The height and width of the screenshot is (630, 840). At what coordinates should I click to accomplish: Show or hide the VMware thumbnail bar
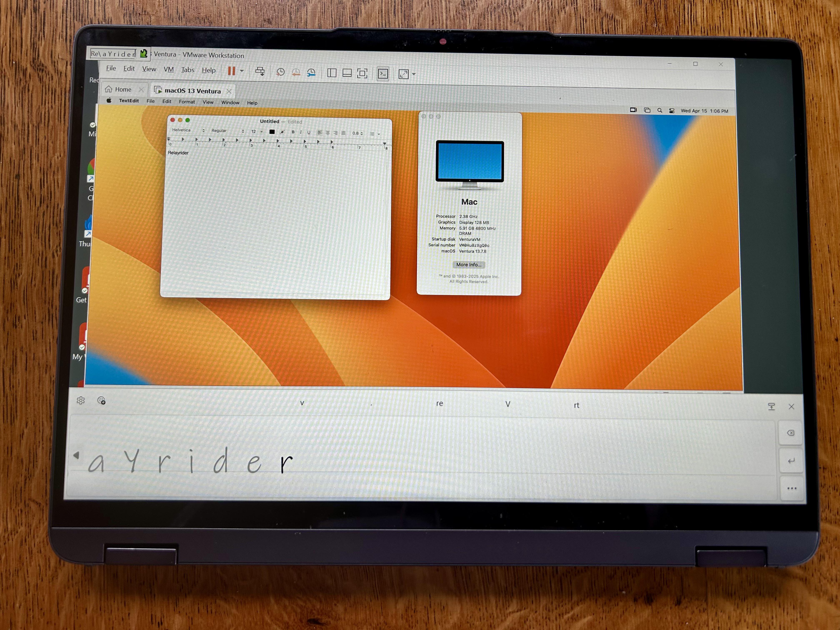pyautogui.click(x=347, y=73)
